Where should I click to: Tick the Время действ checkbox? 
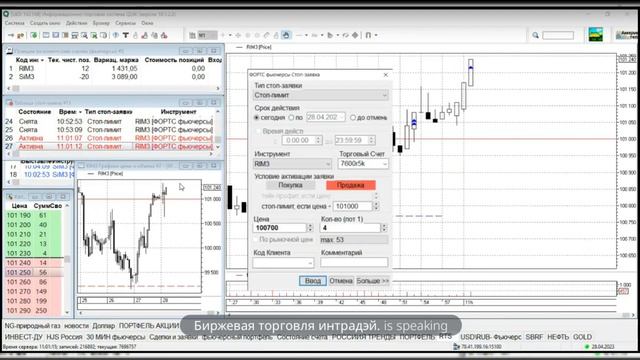258,131
